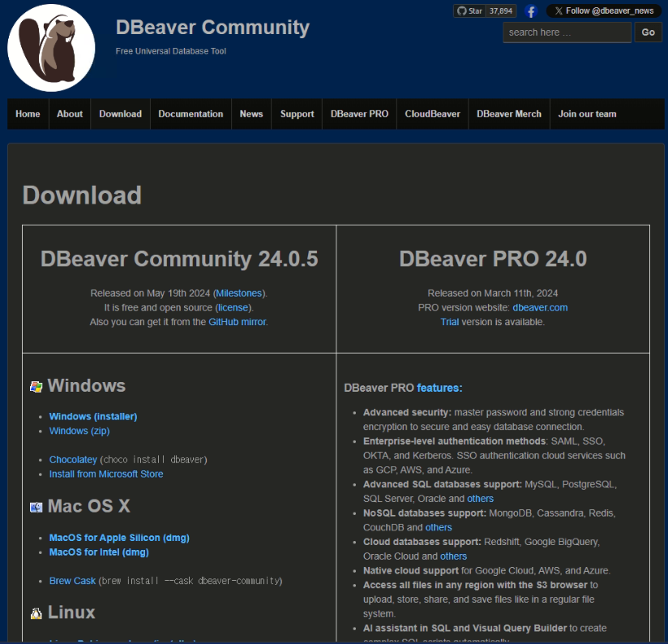
Task: Open the Support menu item
Action: click(297, 114)
